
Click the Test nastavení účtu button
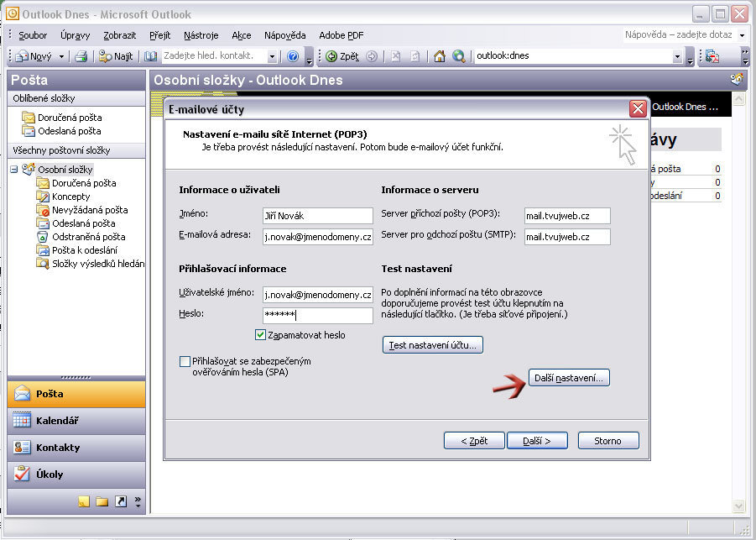pyautogui.click(x=433, y=345)
